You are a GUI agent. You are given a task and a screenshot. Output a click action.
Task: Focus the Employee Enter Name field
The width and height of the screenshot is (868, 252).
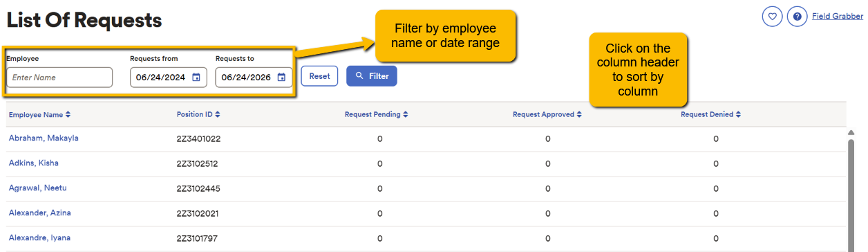click(59, 78)
